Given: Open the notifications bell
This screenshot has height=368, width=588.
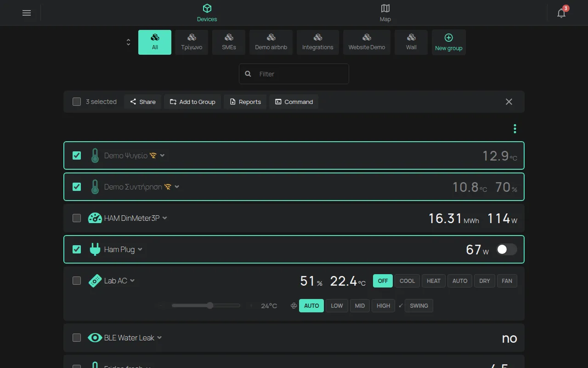Looking at the screenshot, I should (x=561, y=13).
